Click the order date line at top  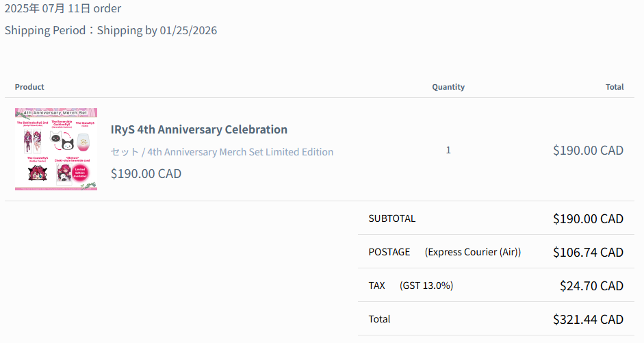(63, 9)
